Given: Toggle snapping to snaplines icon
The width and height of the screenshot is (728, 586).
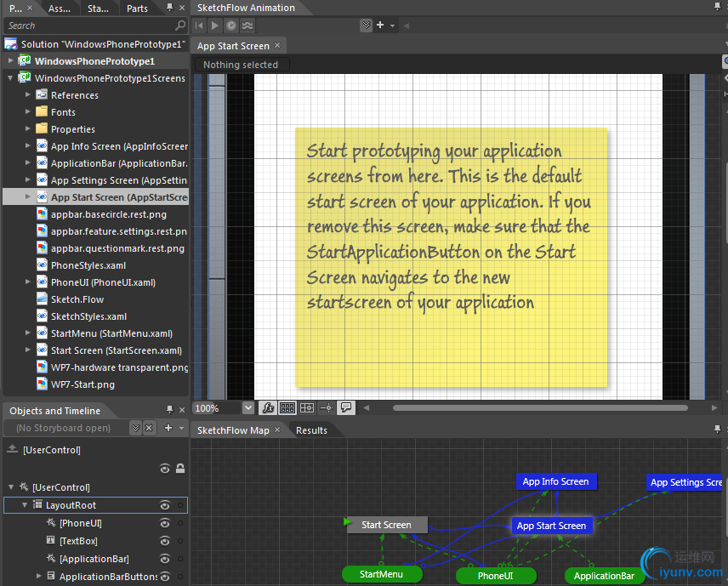Looking at the screenshot, I should coord(327,408).
